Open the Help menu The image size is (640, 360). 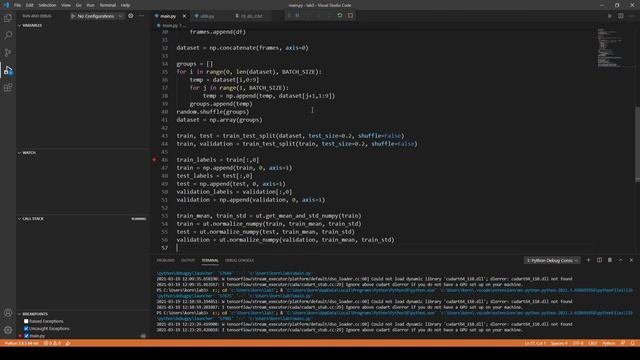point(125,5)
